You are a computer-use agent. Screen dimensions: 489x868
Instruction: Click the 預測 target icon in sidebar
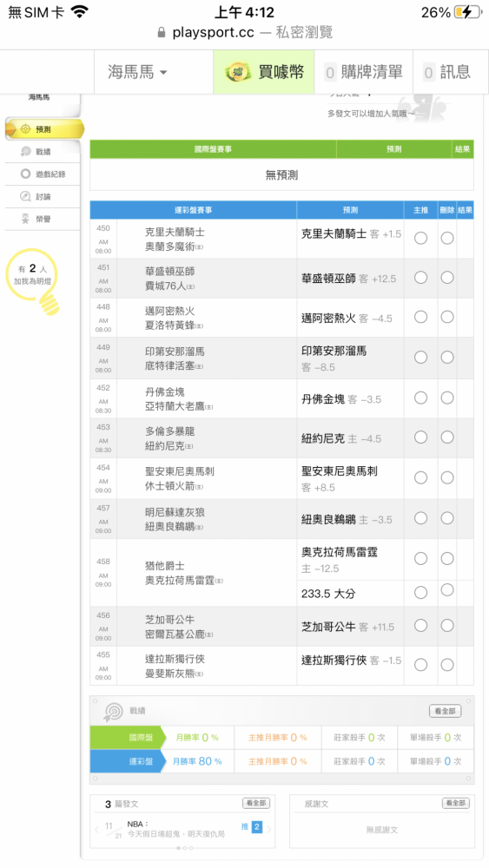[x=25, y=129]
